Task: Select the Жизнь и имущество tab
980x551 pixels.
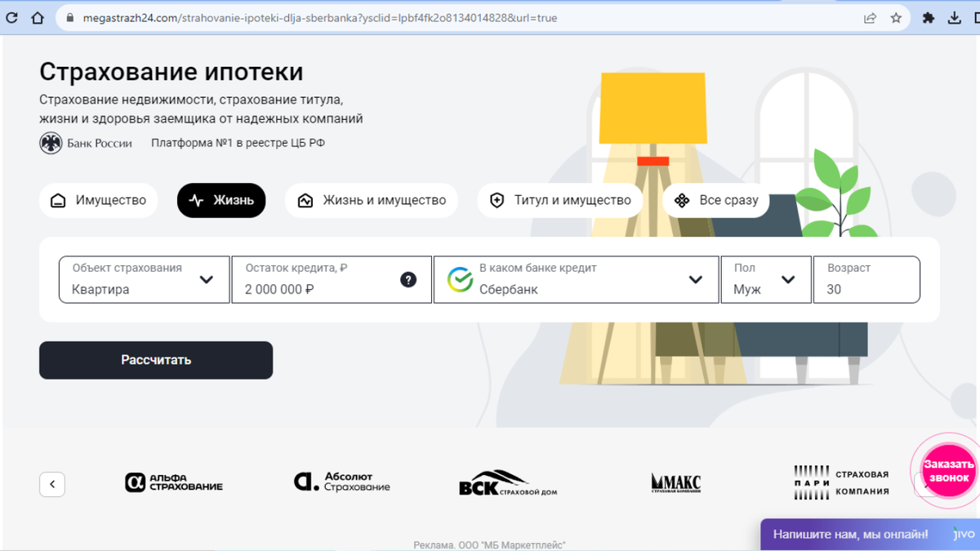Action: pos(372,200)
